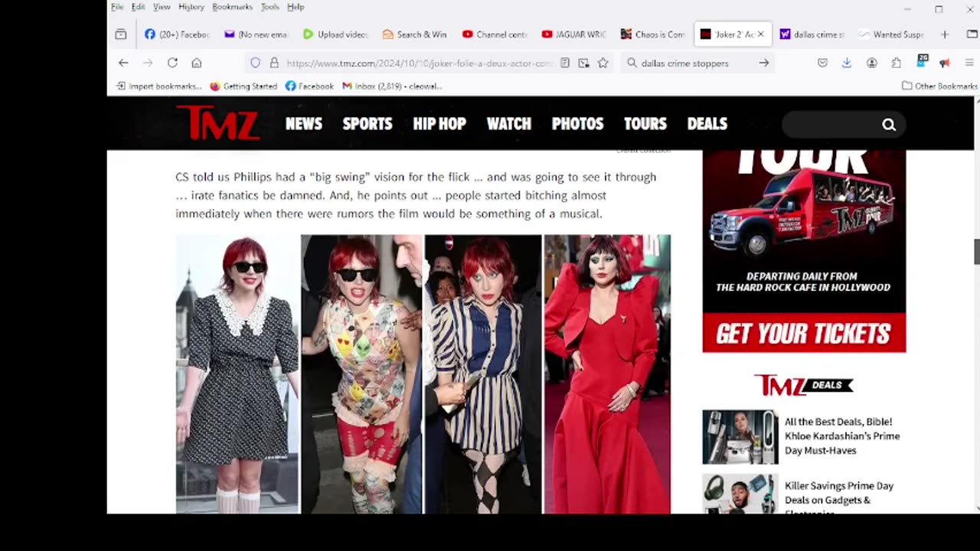
Task: Open photo of striped navy dress
Action: pyautogui.click(x=483, y=374)
